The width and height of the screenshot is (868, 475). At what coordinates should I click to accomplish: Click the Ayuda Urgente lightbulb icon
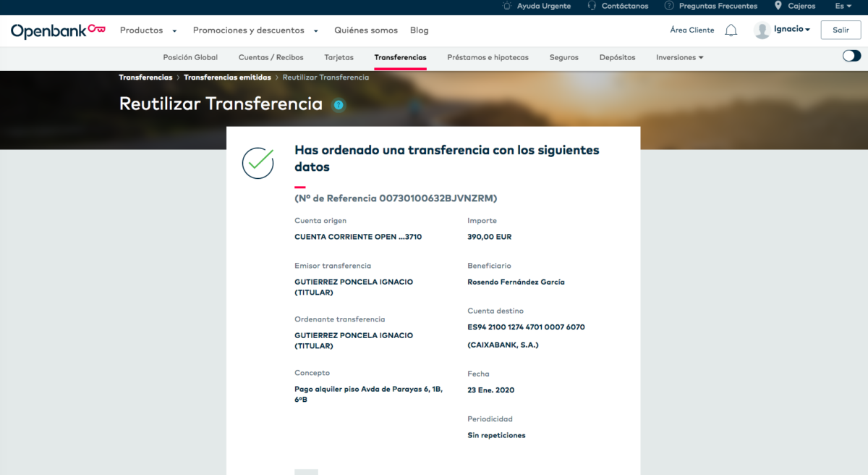pyautogui.click(x=507, y=6)
